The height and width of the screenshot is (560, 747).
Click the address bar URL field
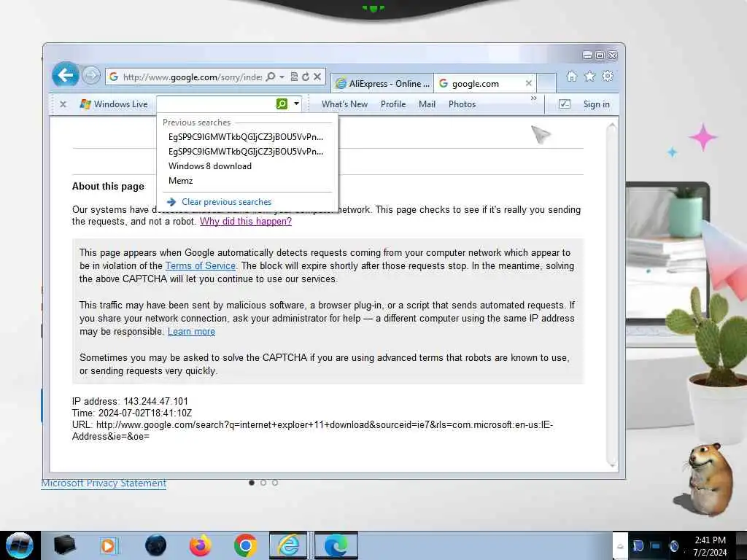192,77
